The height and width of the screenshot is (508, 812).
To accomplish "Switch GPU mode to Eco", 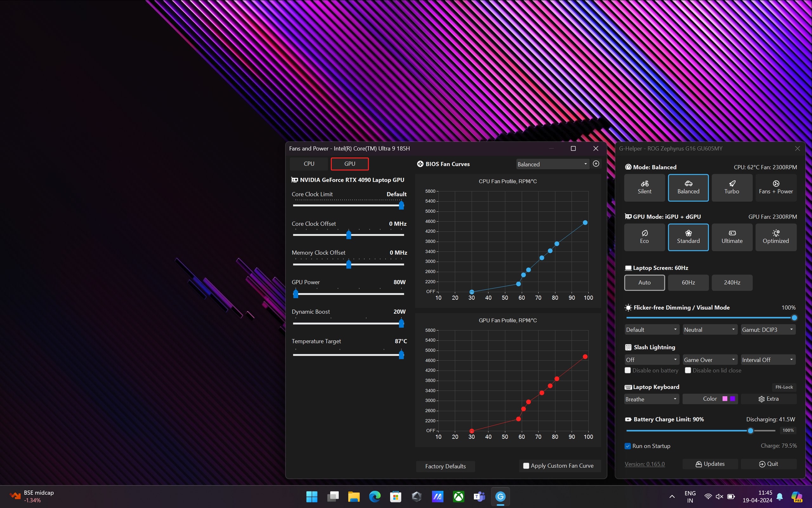I will [x=644, y=237].
